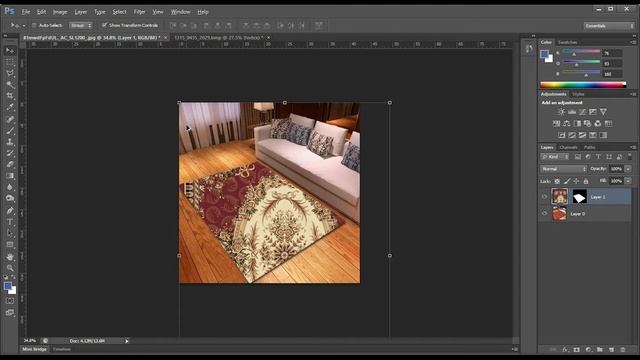Select the Rectangular Marquee tool
This screenshot has width=640, height=360.
pos(10,62)
